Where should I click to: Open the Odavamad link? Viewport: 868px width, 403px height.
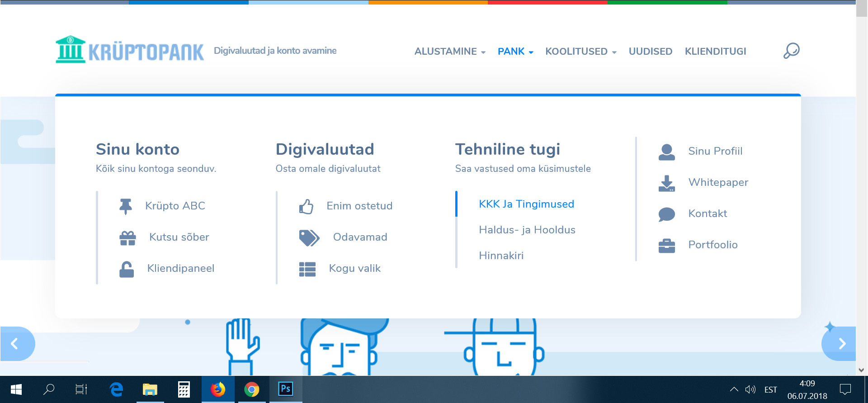pyautogui.click(x=360, y=237)
